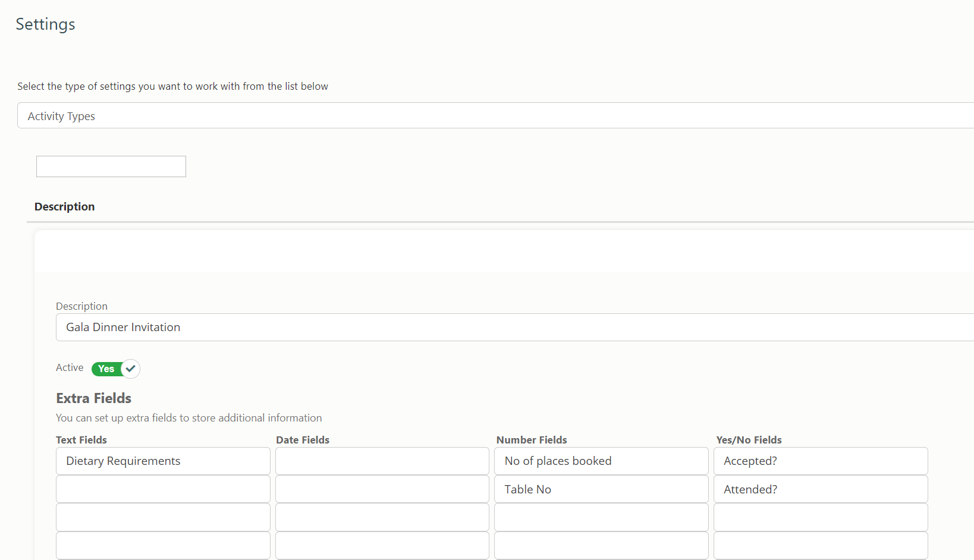
Task: Edit the Gala Dinner Invitation description field
Action: point(515,327)
